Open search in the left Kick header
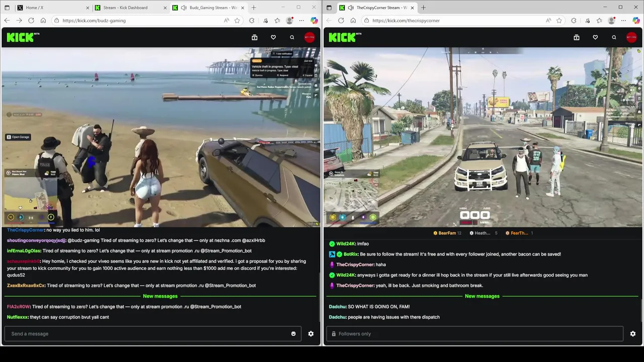This screenshot has width=644, height=362. [292, 37]
